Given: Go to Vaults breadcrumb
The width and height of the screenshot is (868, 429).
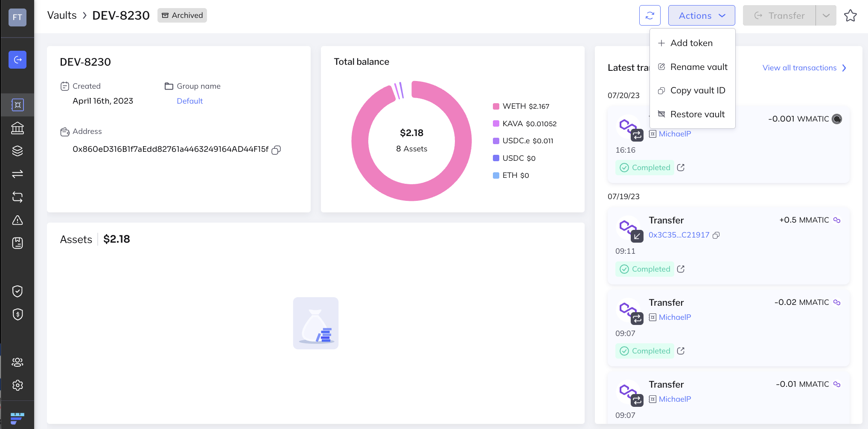Looking at the screenshot, I should tap(62, 15).
